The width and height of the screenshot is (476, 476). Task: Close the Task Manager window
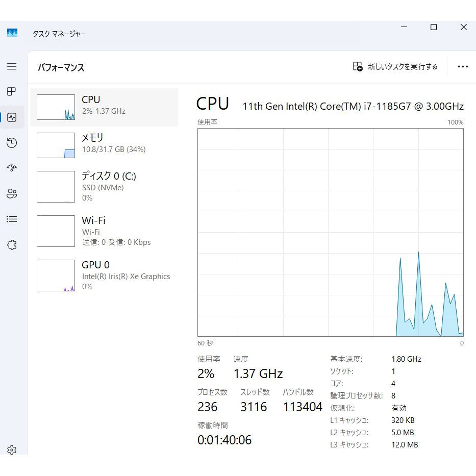point(463,28)
